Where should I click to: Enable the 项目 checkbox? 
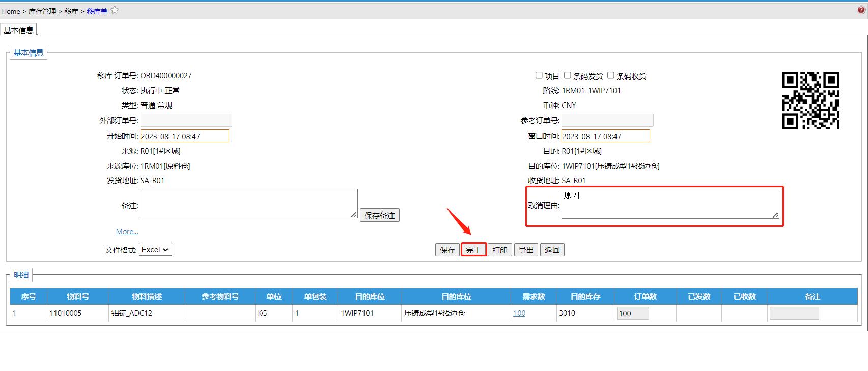coord(539,75)
